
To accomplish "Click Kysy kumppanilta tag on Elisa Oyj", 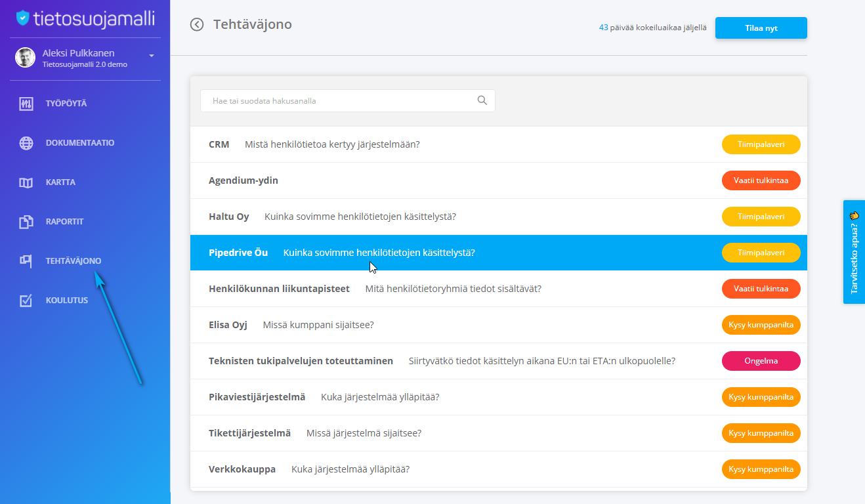I will [761, 325].
